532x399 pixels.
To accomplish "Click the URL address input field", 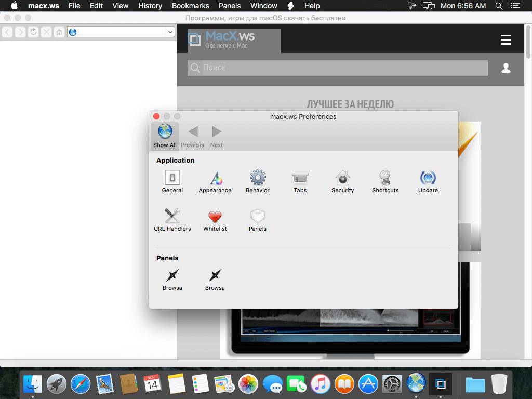I will click(122, 32).
